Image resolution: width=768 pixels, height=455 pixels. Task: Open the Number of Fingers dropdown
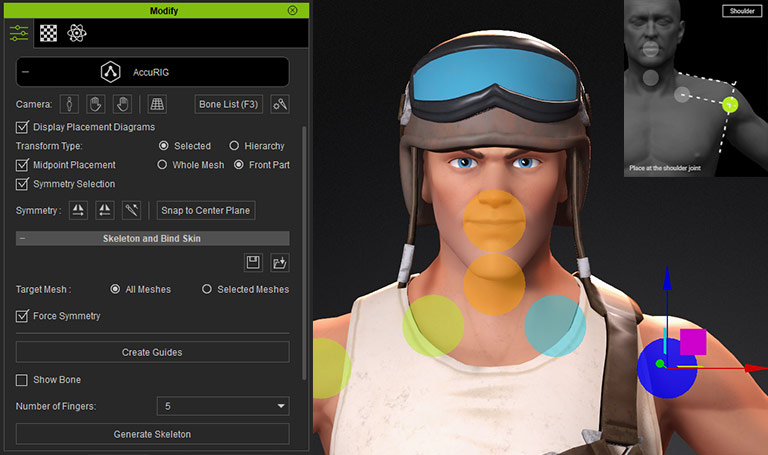[223, 406]
